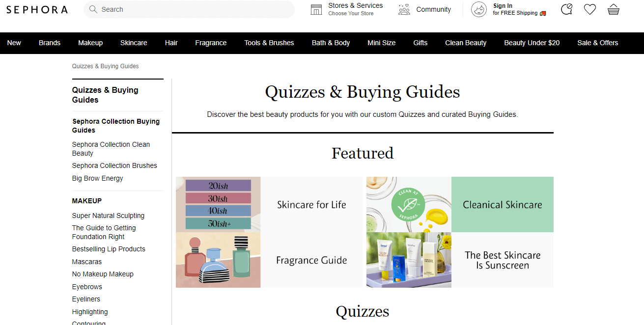Open Big Brow Energy guide
Viewport: 644px width, 325px height.
98,178
